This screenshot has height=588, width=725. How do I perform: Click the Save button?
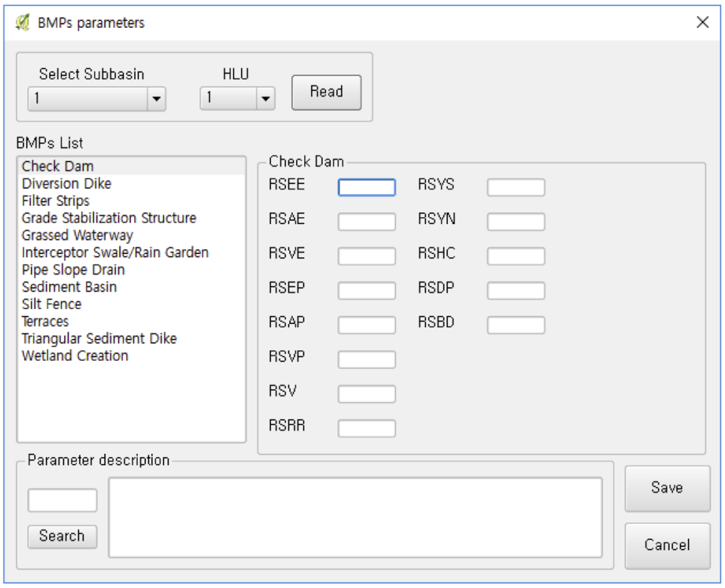[x=667, y=488]
